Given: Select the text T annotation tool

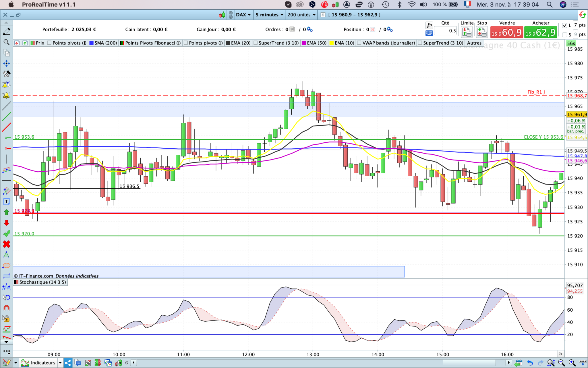Looking at the screenshot, I should pos(6,202).
